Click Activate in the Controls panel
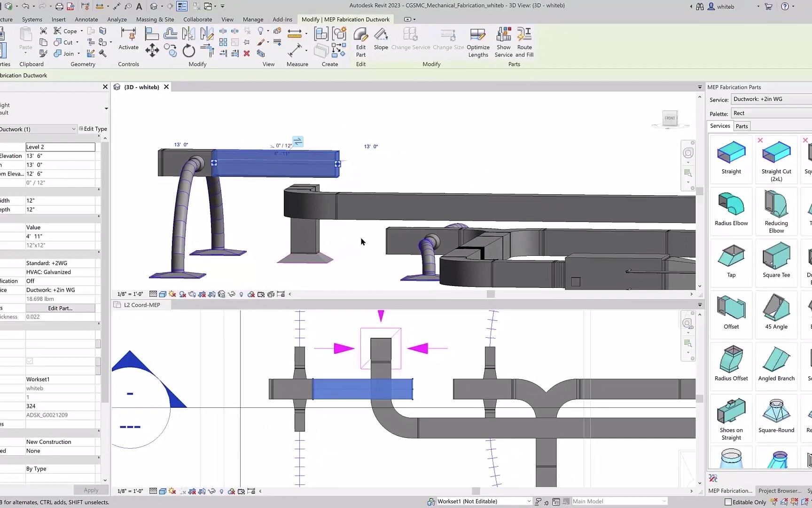This screenshot has height=508, width=812. coord(128,40)
